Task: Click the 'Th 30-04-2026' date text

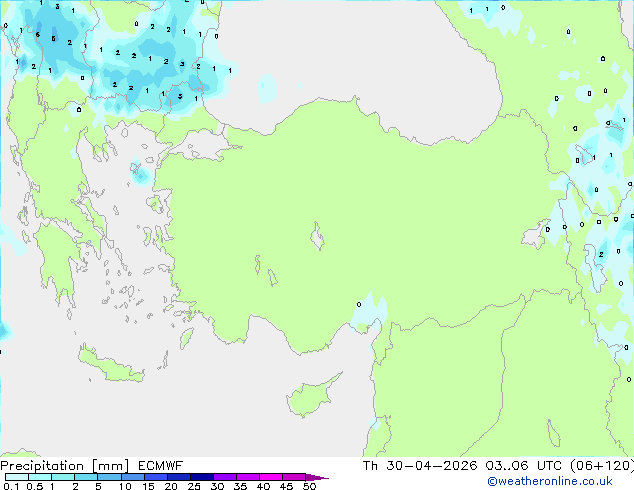Action: (x=420, y=466)
